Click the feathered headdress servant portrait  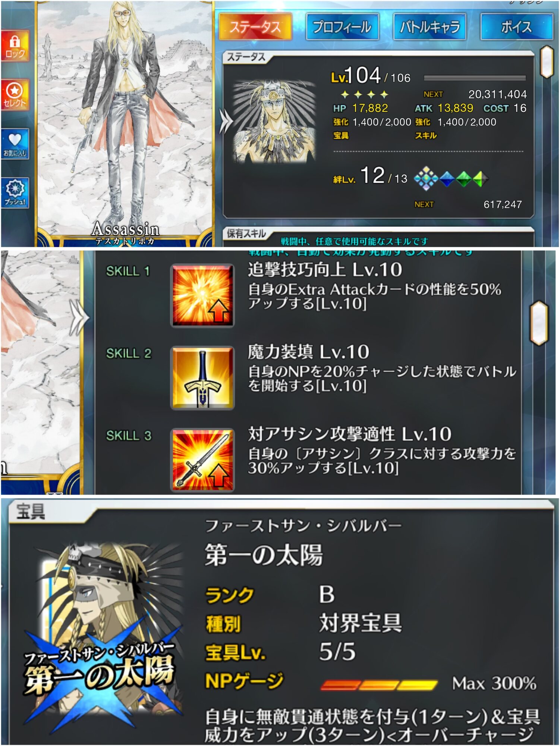tap(274, 121)
